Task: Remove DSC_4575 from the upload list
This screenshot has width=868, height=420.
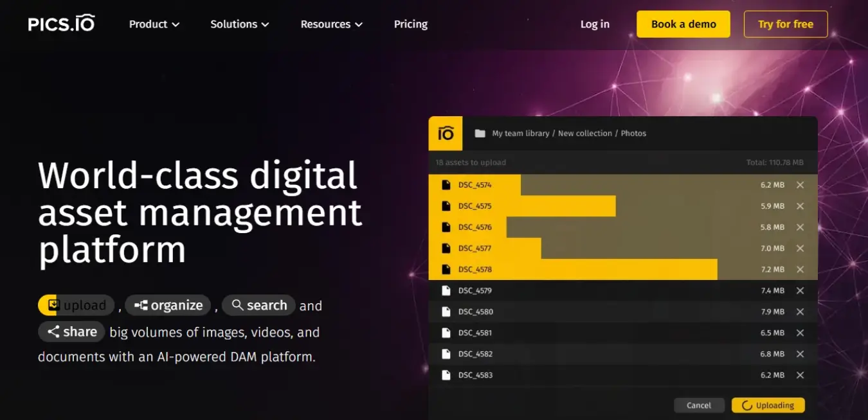Action: click(x=800, y=206)
